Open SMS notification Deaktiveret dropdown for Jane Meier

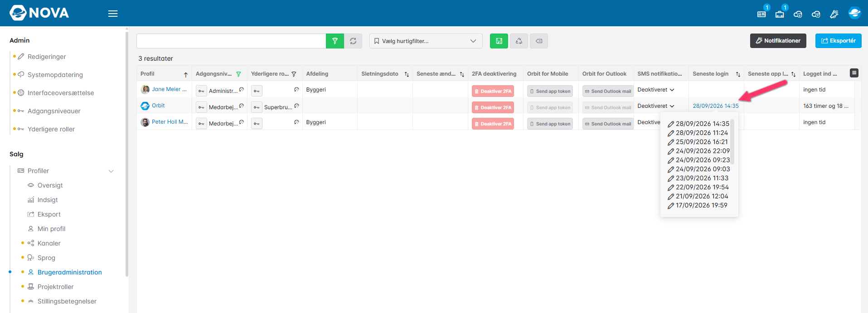[x=656, y=90]
